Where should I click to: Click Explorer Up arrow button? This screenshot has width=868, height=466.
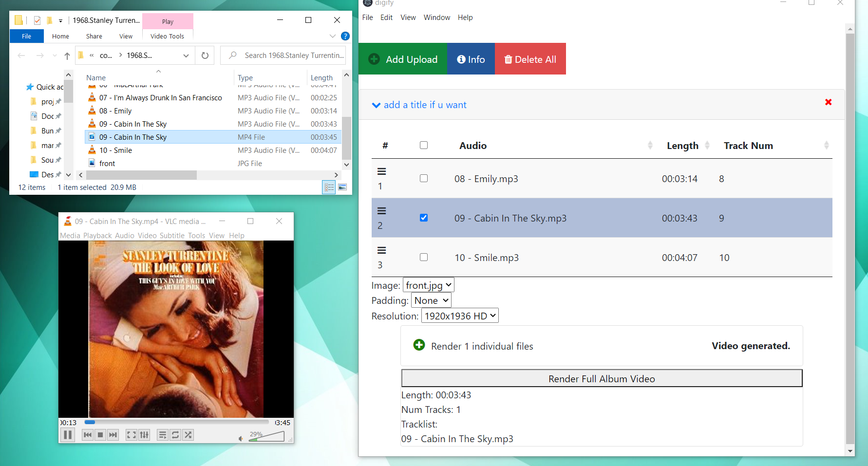tap(67, 56)
